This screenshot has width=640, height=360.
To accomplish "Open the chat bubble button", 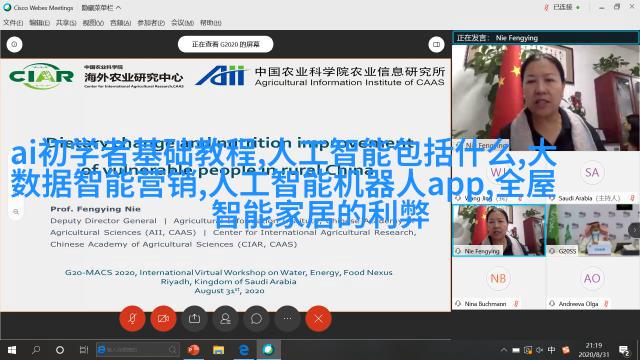I will (x=256, y=319).
